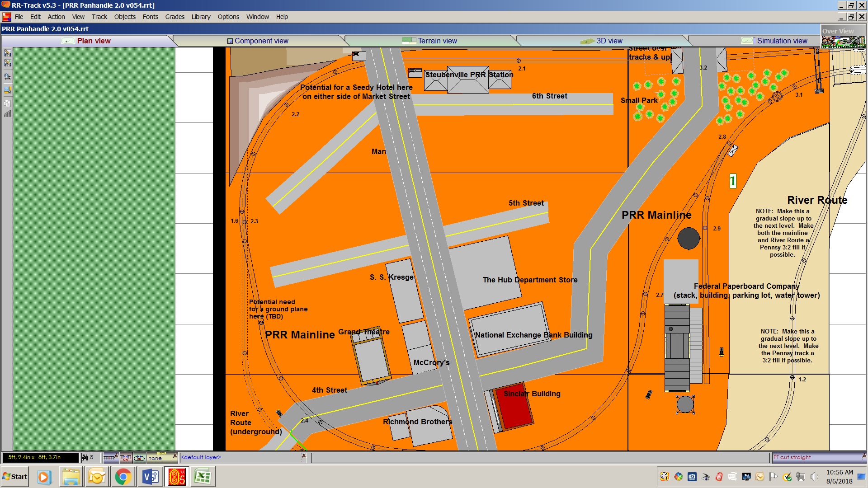Launch Chrome from the taskbar
Screen dimensions: 868x488
point(123,477)
